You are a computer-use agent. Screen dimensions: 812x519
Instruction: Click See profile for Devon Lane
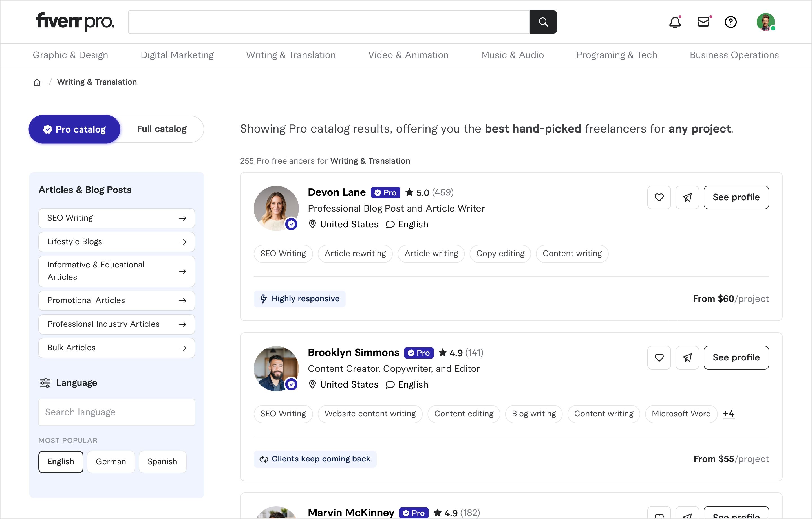click(x=736, y=197)
